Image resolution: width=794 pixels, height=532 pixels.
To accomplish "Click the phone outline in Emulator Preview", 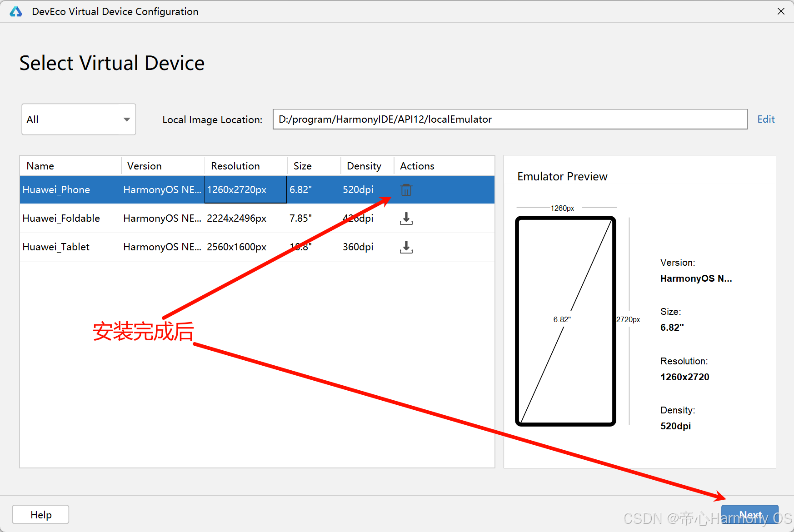I will [565, 321].
